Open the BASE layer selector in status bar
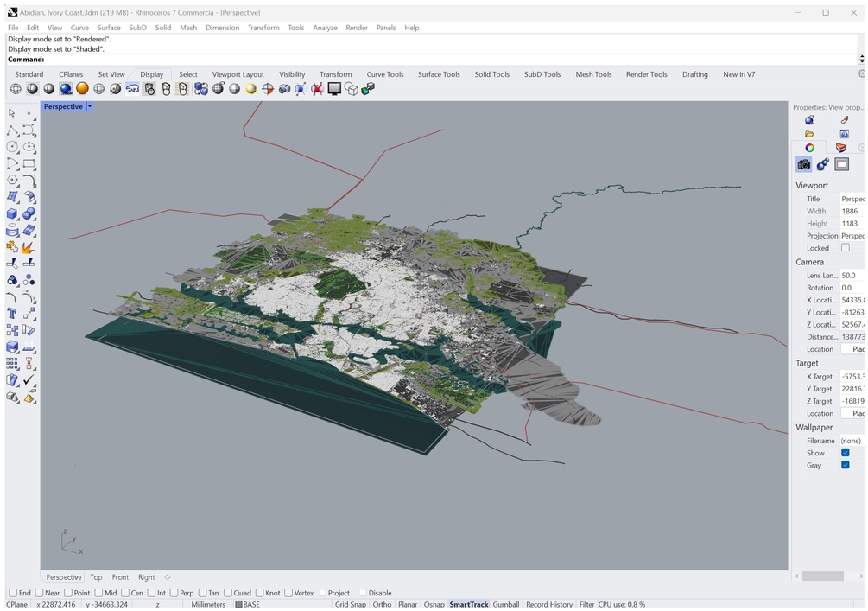The width and height of the screenshot is (868, 611). [250, 604]
